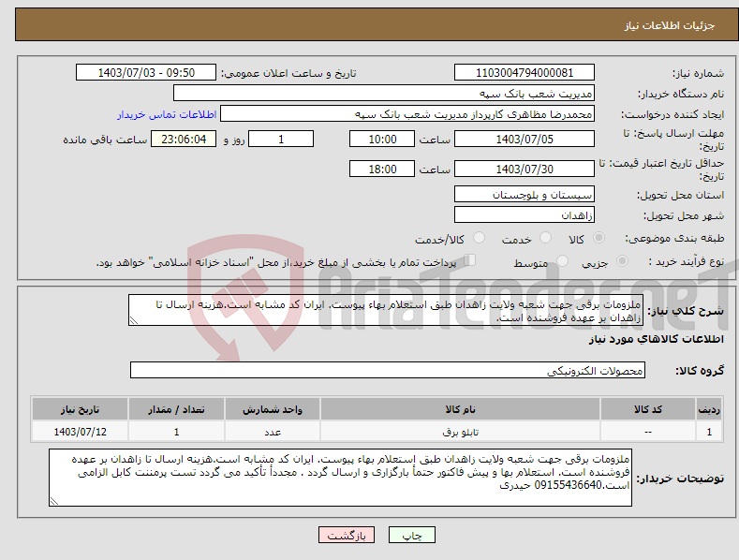
Task: Grab the description textarea resize handle
Action: point(134,320)
